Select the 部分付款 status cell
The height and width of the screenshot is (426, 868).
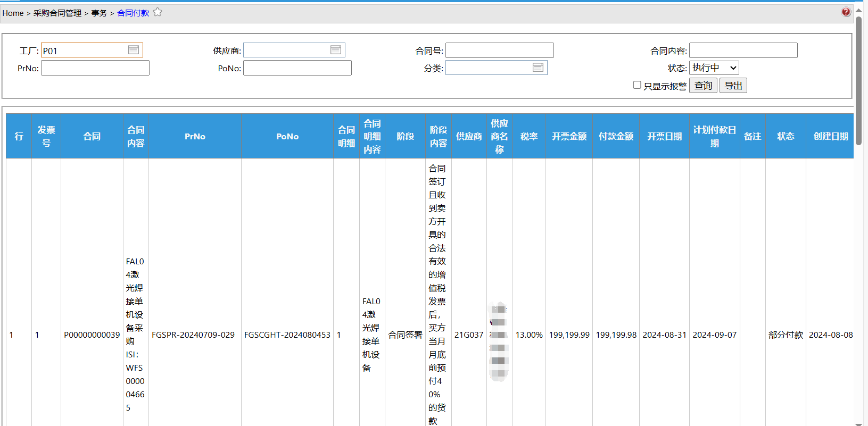click(x=786, y=335)
